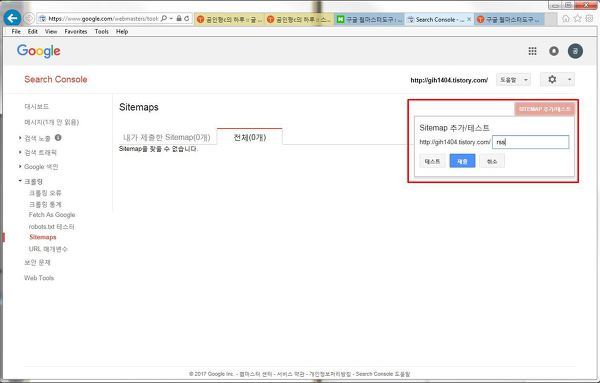Open the File menu
Image resolution: width=600 pixels, height=383 pixels.
point(16,31)
